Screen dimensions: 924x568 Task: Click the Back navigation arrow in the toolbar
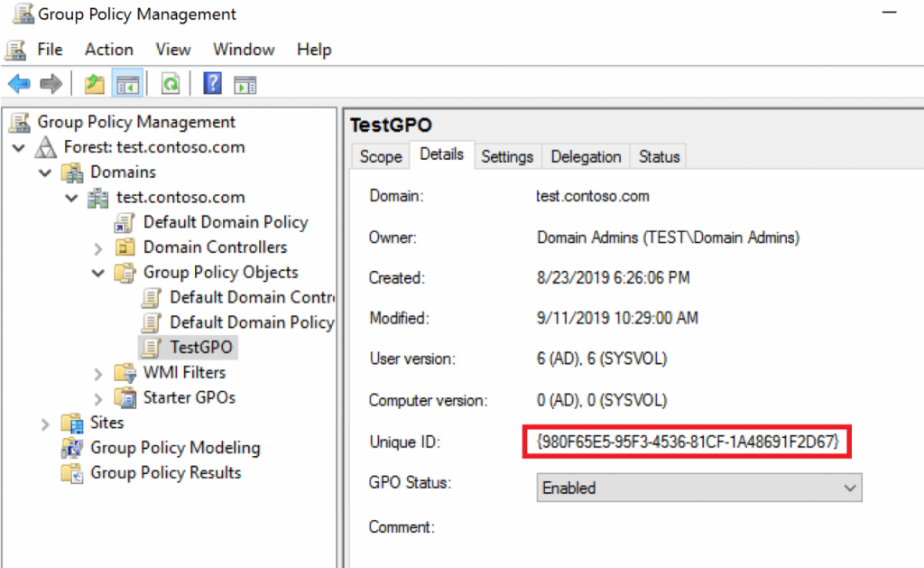(x=18, y=83)
